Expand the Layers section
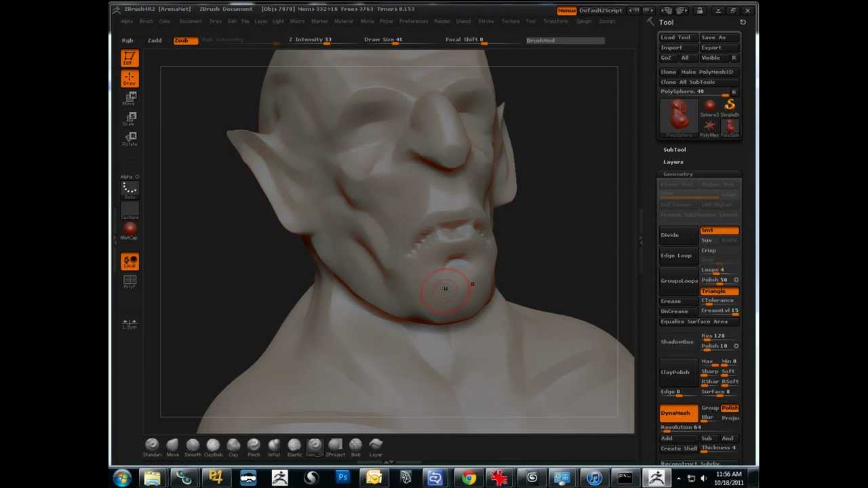The height and width of the screenshot is (488, 868). [x=673, y=162]
